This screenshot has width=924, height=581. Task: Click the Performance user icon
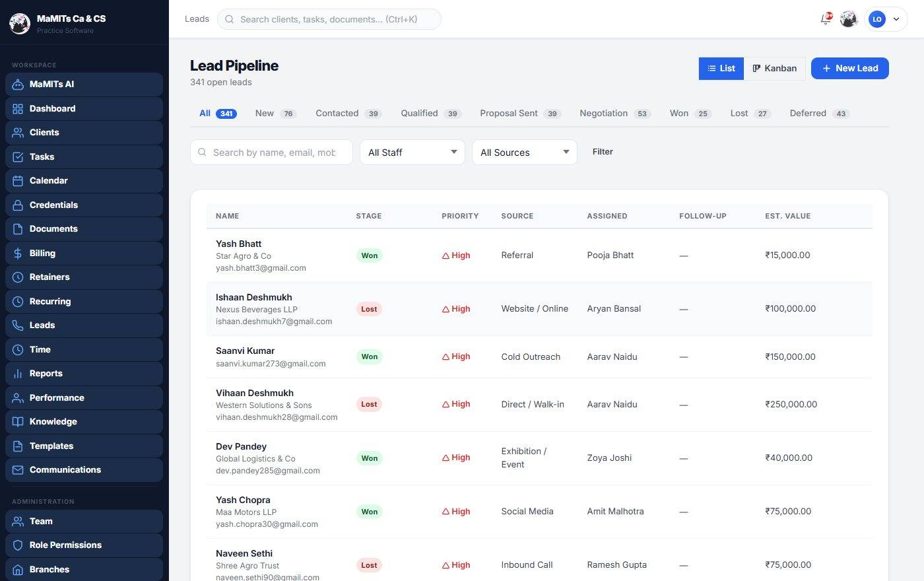(18, 398)
